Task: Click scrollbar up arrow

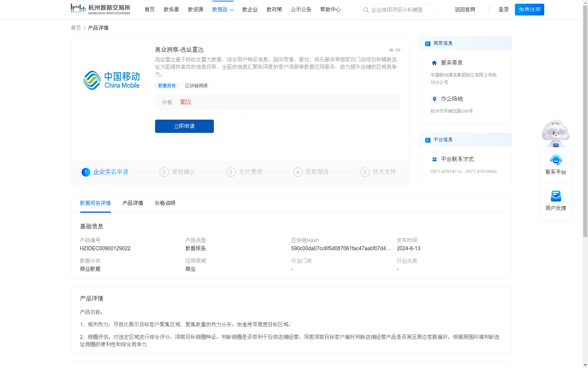Action: coord(585,3)
